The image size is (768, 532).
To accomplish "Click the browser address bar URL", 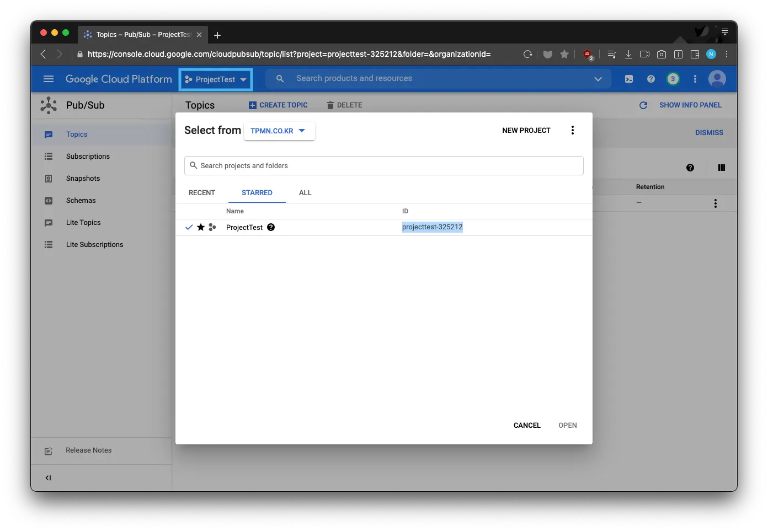I will (x=289, y=54).
